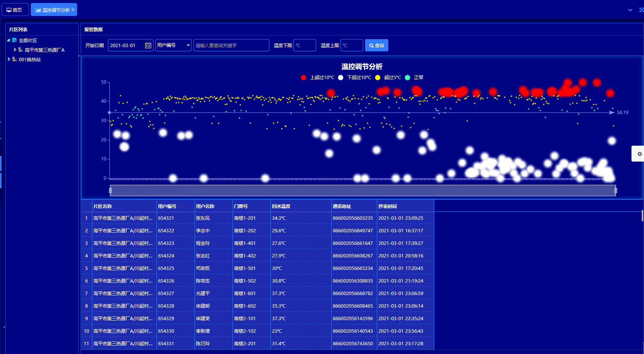Click the 全部片区 building icon
This screenshot has height=354, width=644.
(14, 40)
